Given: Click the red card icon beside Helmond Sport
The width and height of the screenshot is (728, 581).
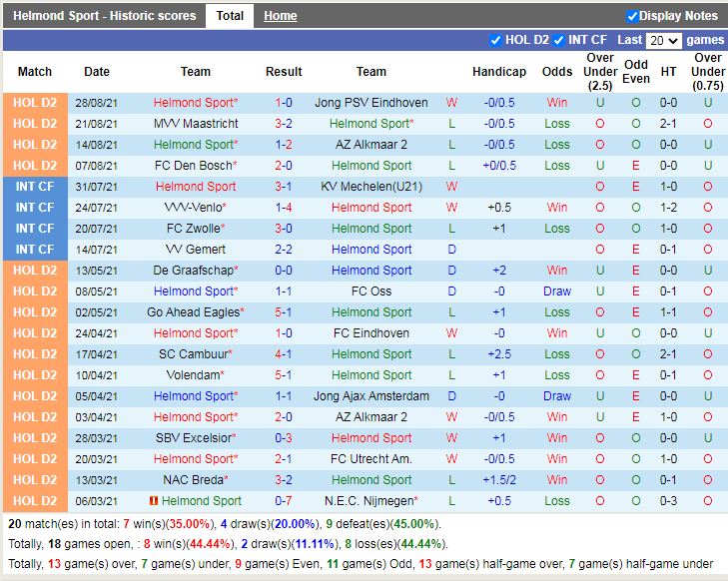Looking at the screenshot, I should pyautogui.click(x=154, y=501).
